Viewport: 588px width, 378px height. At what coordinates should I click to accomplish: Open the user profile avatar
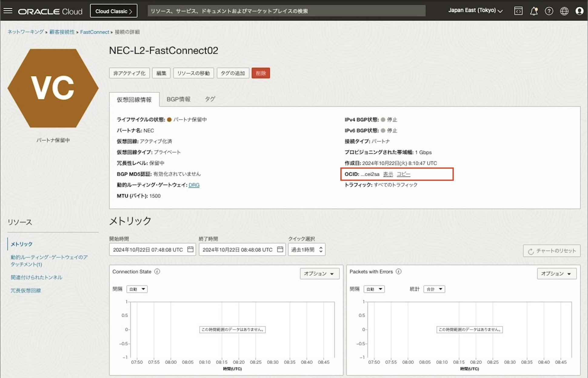point(579,11)
